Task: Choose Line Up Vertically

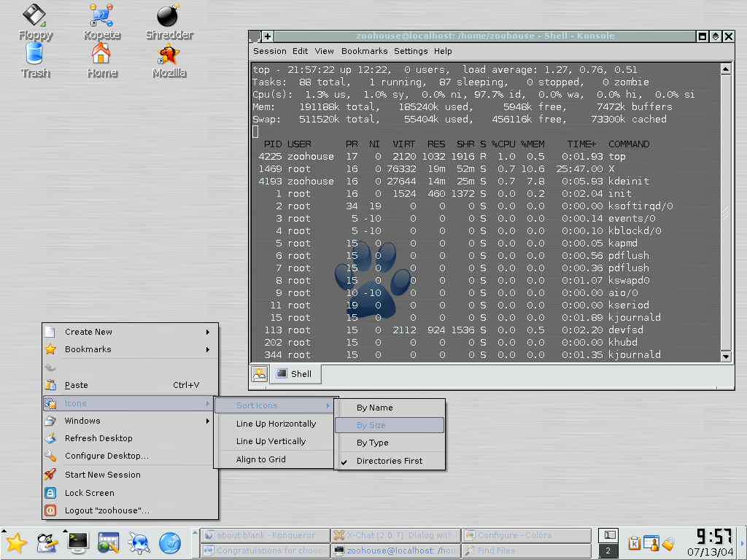Action: (x=274, y=441)
